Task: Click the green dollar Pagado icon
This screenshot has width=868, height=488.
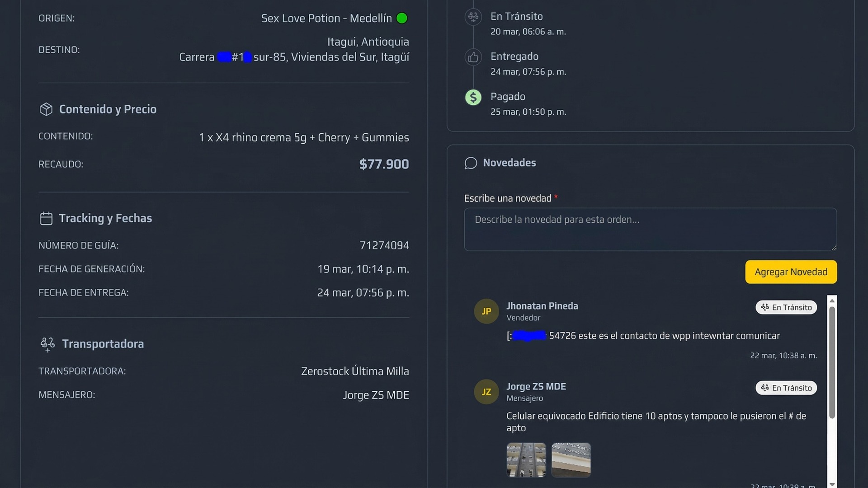Action: (x=473, y=97)
